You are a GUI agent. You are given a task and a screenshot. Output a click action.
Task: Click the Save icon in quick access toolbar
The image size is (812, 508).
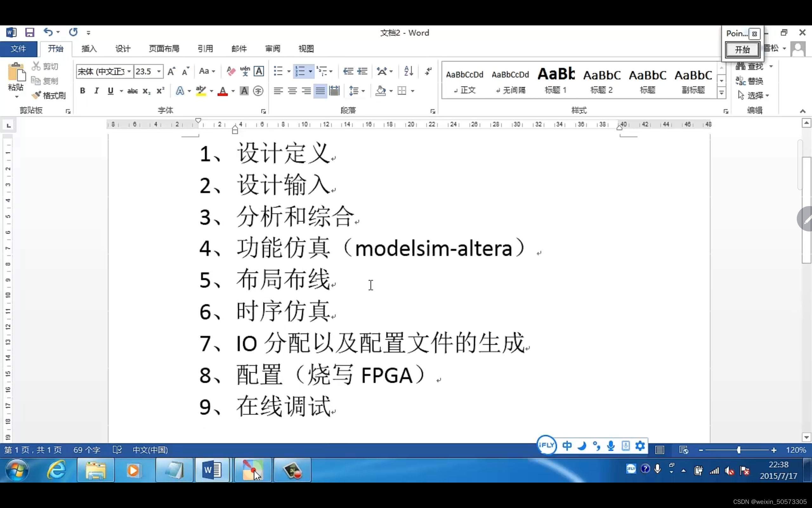coord(29,32)
